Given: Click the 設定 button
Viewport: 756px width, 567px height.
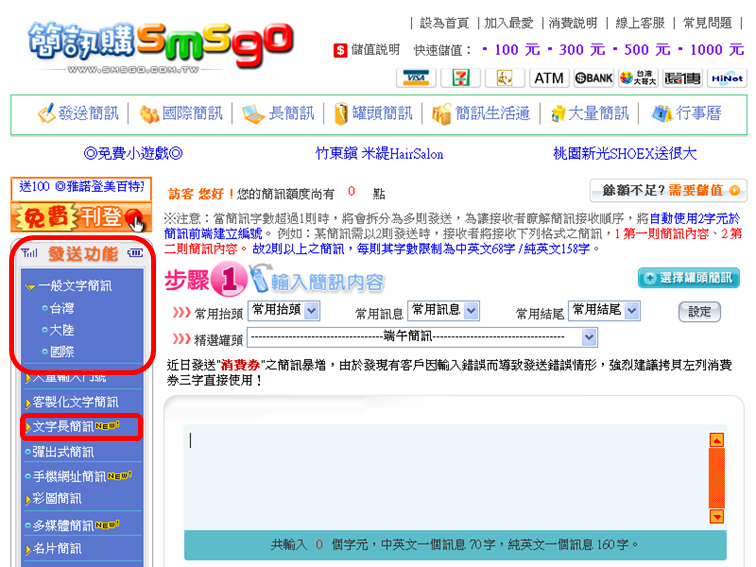Looking at the screenshot, I should tap(699, 312).
